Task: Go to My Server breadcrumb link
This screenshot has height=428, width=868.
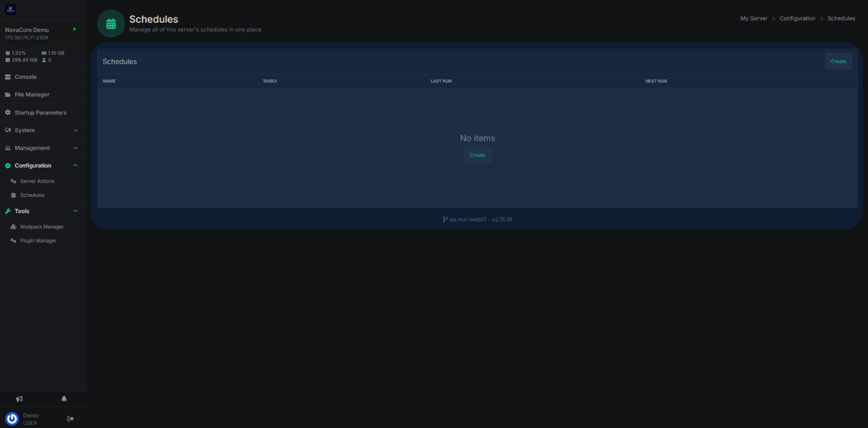Action: (x=753, y=18)
